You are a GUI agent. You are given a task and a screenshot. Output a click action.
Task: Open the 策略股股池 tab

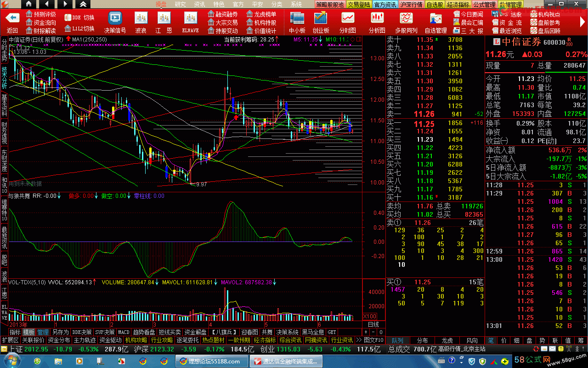pos(330,5)
